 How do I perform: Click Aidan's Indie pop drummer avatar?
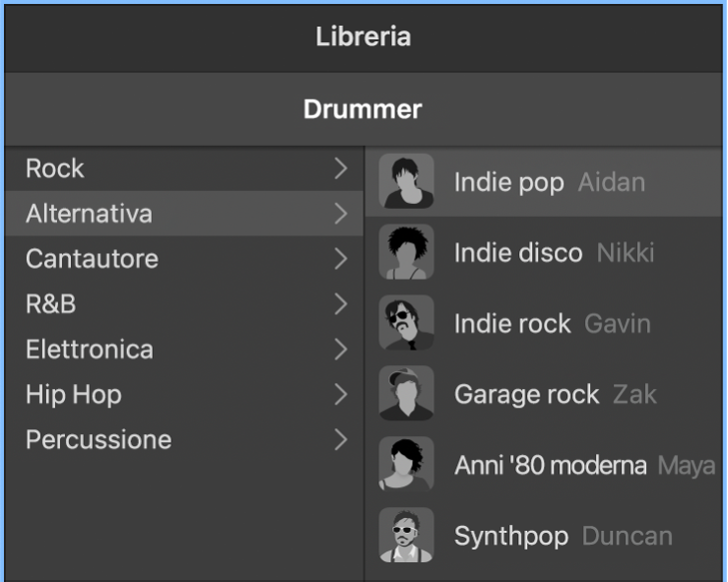tap(406, 181)
